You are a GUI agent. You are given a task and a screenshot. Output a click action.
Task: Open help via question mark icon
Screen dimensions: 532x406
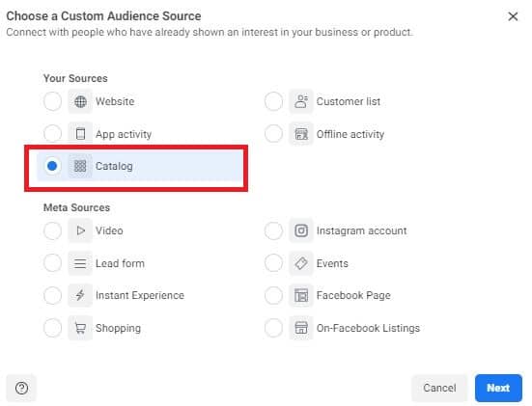(21, 388)
